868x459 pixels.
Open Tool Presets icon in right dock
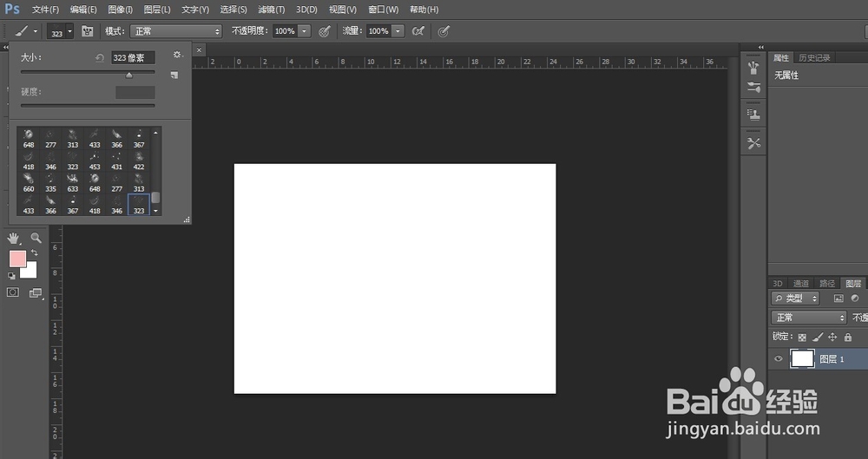[x=753, y=143]
